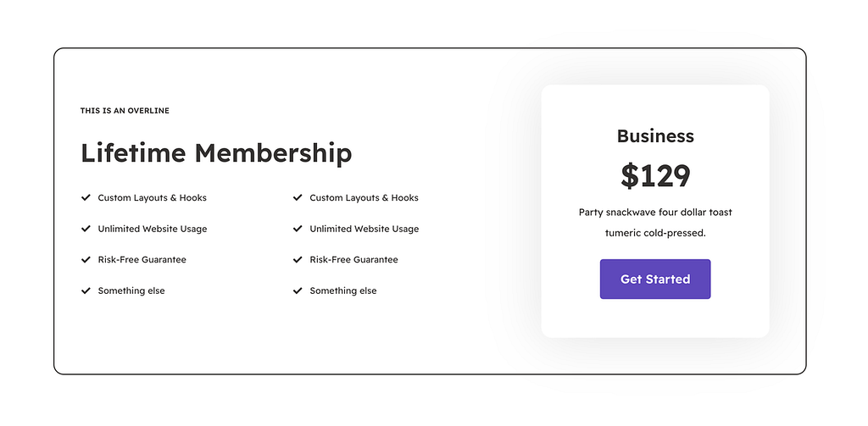Select the Lifetime Membership heading
The height and width of the screenshot is (426, 868).
[x=216, y=152]
